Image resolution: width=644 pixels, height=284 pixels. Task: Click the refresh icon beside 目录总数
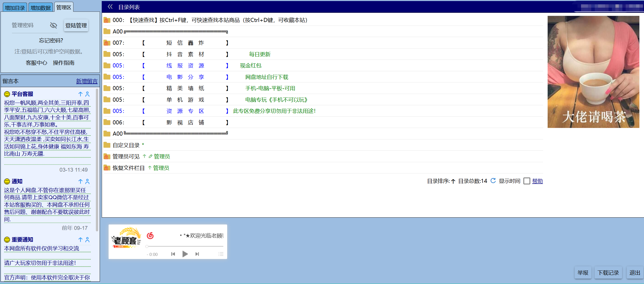tap(493, 181)
